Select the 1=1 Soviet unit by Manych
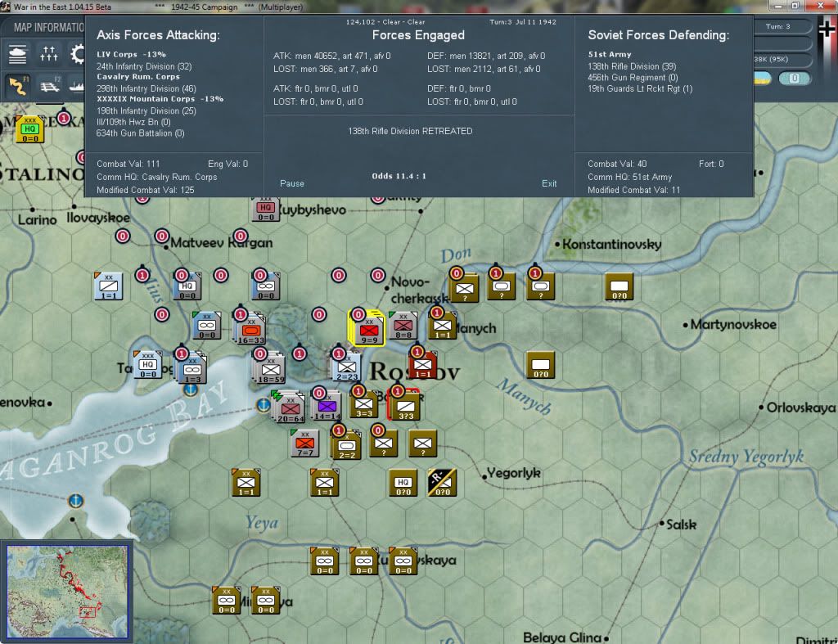 [442, 326]
